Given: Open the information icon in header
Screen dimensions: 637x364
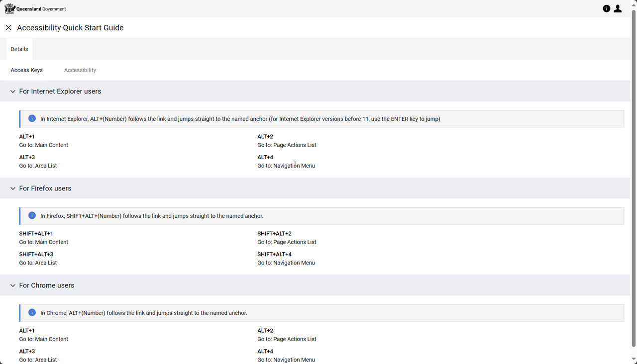Looking at the screenshot, I should (x=606, y=8).
